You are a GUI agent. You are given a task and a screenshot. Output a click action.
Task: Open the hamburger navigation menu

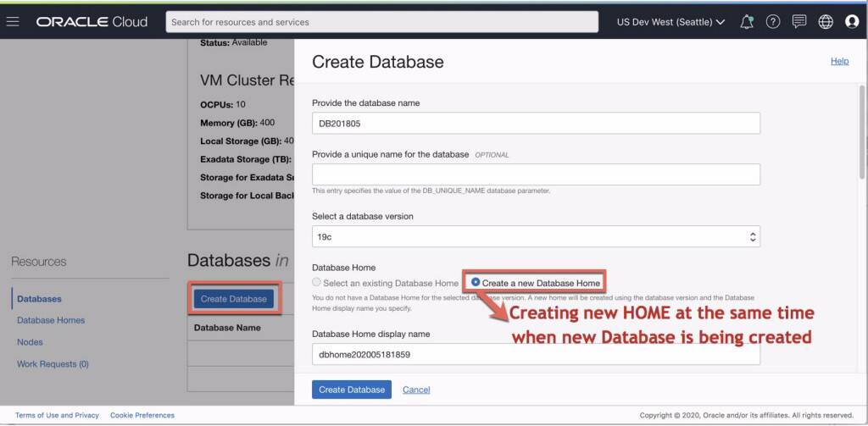(13, 22)
